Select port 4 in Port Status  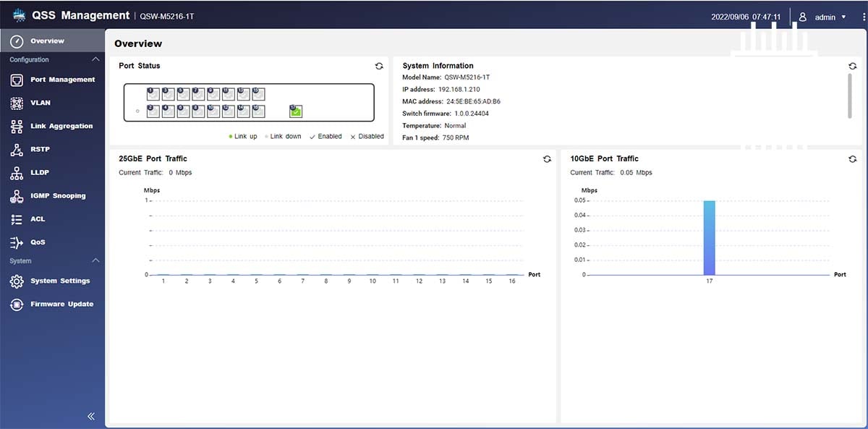(169, 111)
